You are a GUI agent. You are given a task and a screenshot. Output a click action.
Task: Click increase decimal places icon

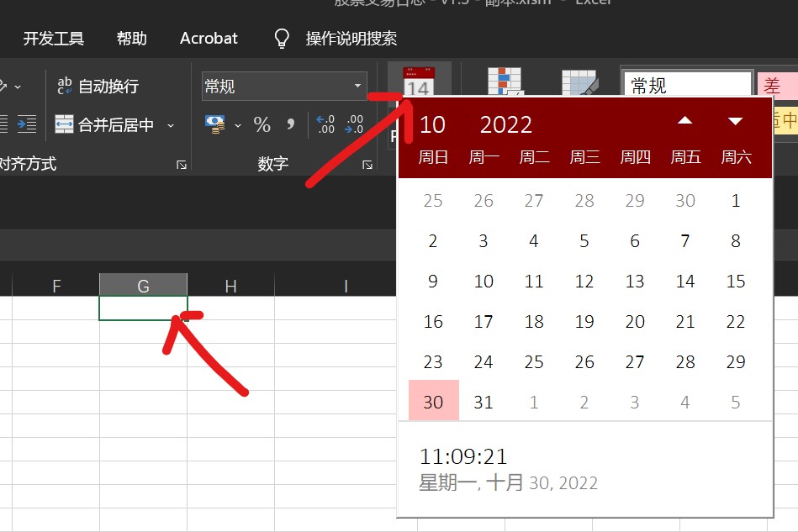pyautogui.click(x=325, y=125)
